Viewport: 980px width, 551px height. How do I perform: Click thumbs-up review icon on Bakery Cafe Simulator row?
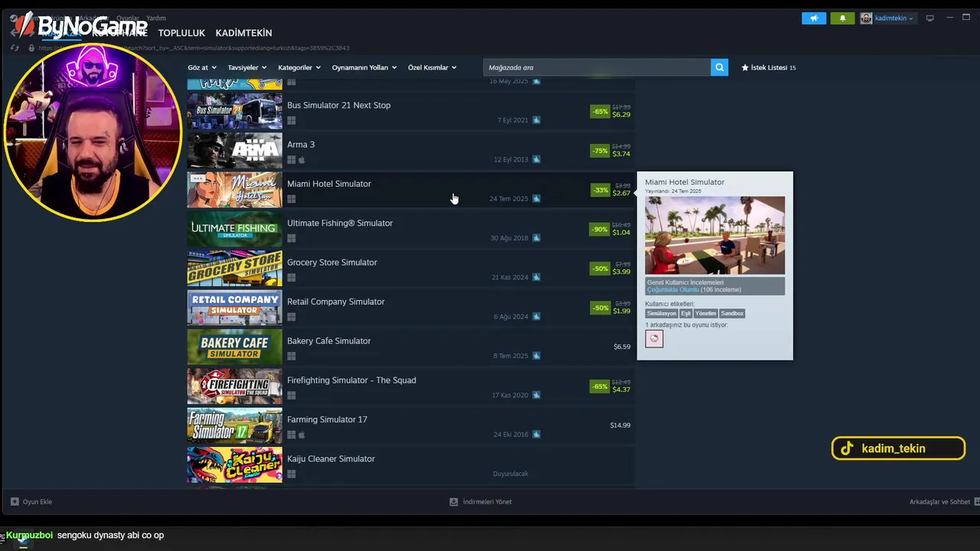tap(536, 356)
